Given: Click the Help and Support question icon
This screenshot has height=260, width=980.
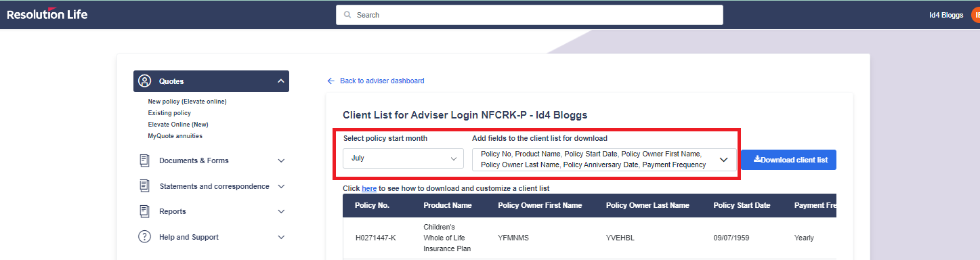Looking at the screenshot, I should [144, 237].
